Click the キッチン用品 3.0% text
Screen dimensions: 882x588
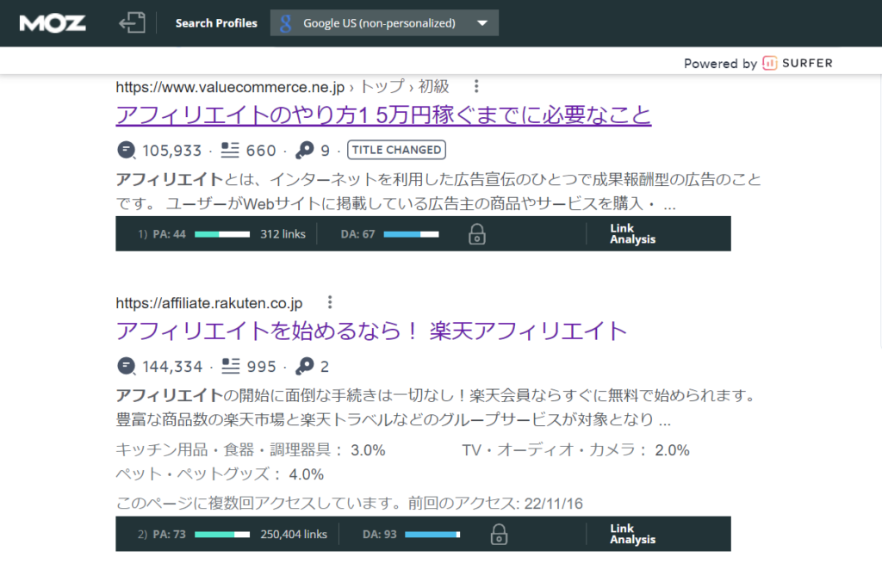[251, 450]
